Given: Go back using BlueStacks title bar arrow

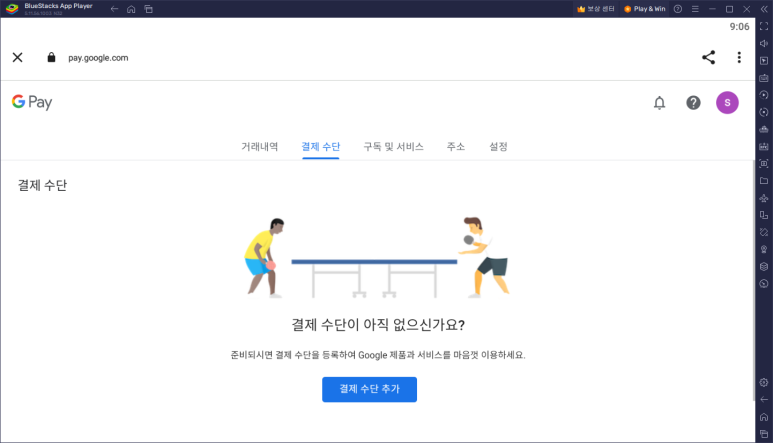Looking at the screenshot, I should pyautogui.click(x=114, y=9).
